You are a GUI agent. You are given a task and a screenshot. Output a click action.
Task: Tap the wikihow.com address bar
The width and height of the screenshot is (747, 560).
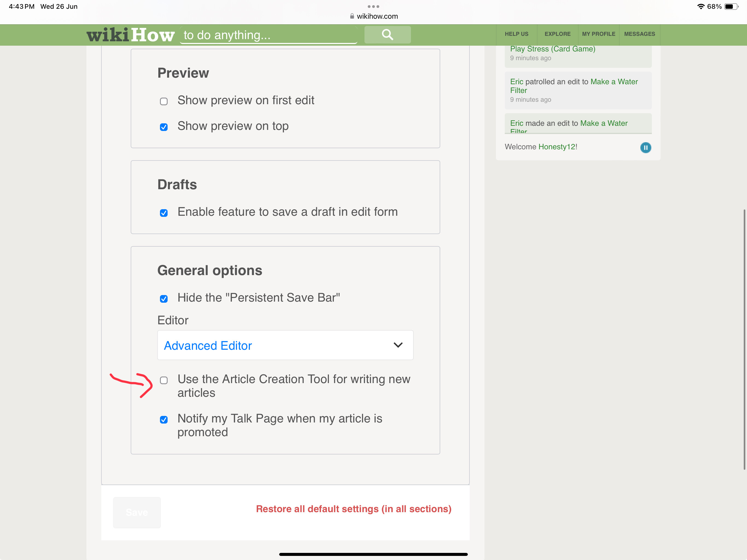point(373,16)
